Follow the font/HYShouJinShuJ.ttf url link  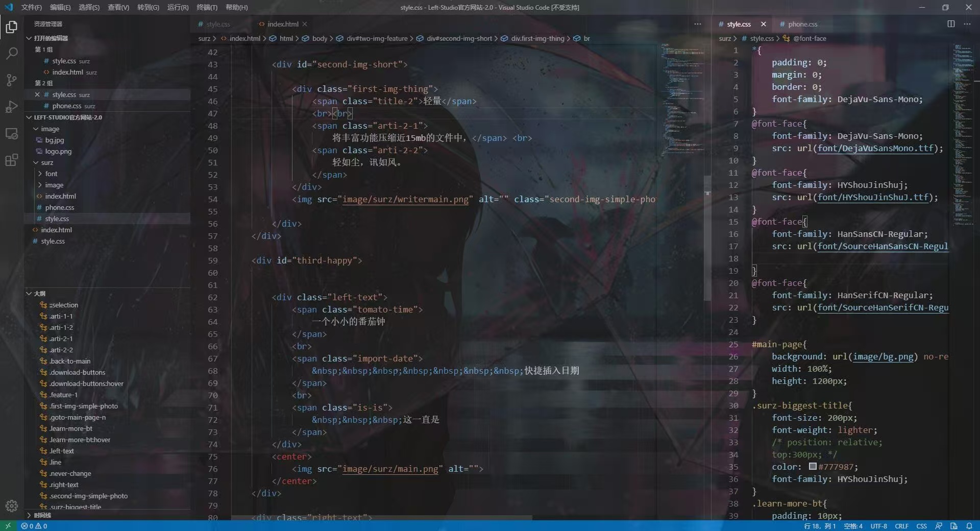click(x=872, y=197)
